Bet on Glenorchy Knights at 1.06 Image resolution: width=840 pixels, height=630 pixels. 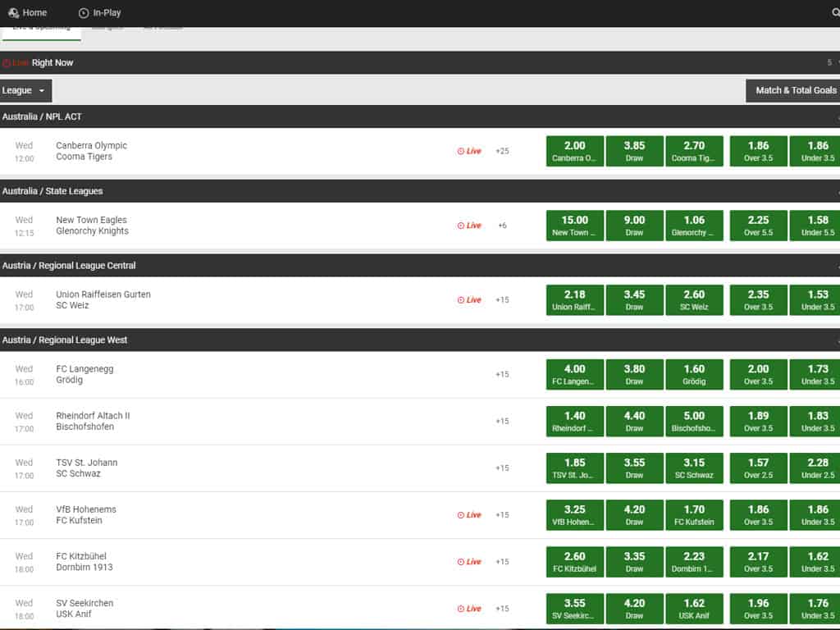tap(694, 226)
